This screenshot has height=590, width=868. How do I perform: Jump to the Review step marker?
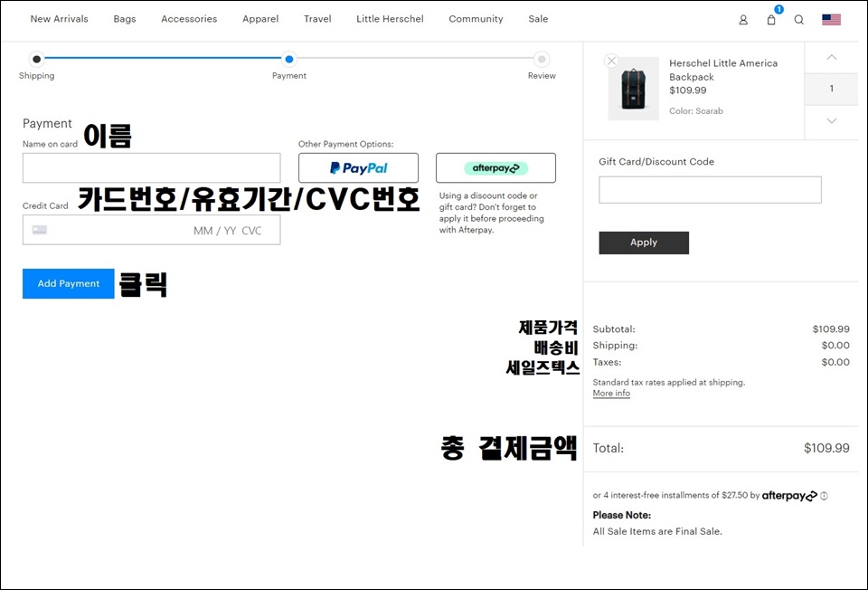542,59
